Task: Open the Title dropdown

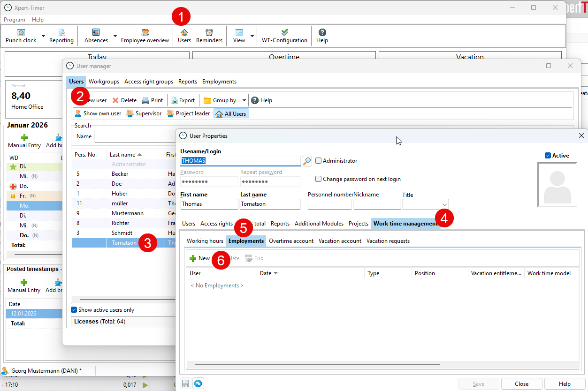Action: pyautogui.click(x=444, y=204)
